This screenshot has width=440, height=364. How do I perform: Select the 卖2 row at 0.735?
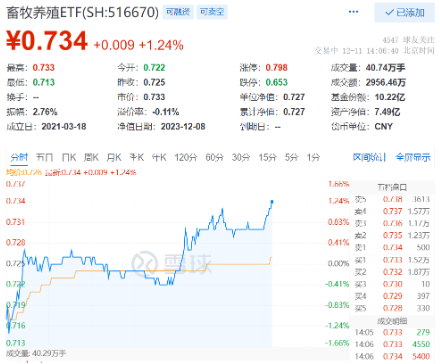[x=392, y=235]
